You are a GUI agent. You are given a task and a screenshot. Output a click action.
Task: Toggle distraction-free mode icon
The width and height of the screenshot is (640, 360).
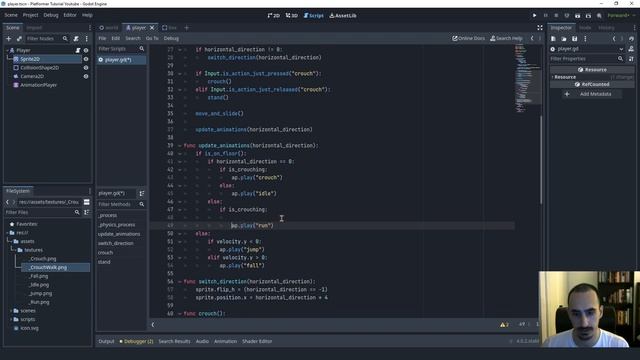coord(540,28)
